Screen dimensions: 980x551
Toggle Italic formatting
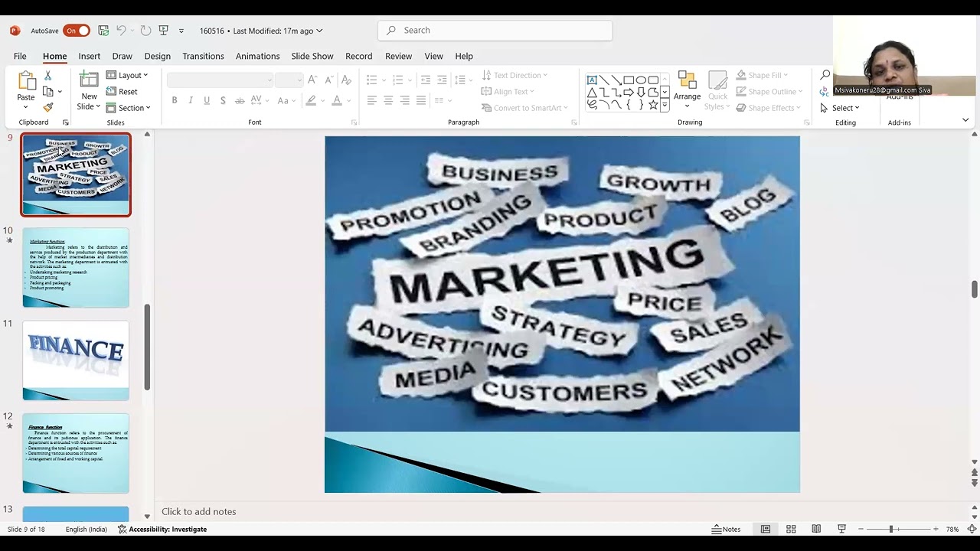tap(191, 100)
